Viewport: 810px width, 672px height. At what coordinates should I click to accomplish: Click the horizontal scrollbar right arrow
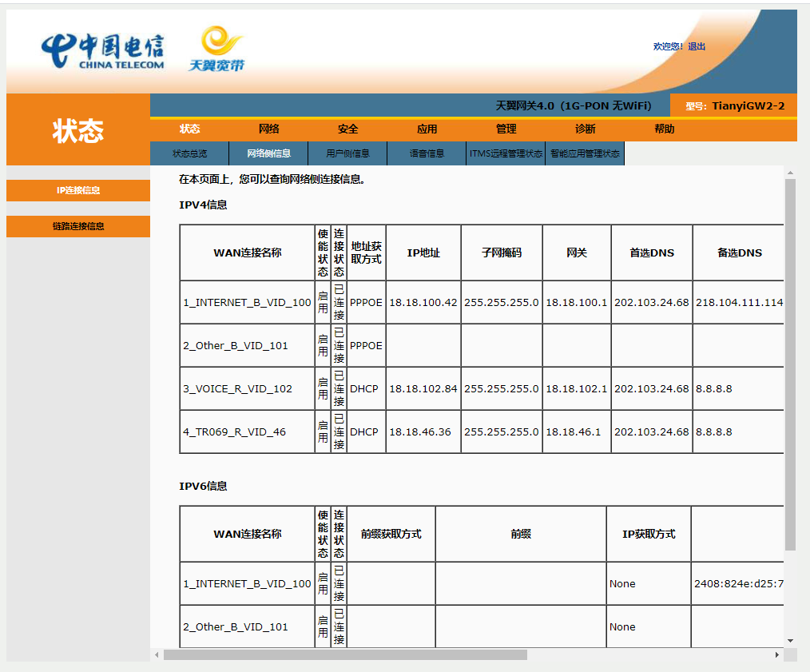click(x=777, y=655)
